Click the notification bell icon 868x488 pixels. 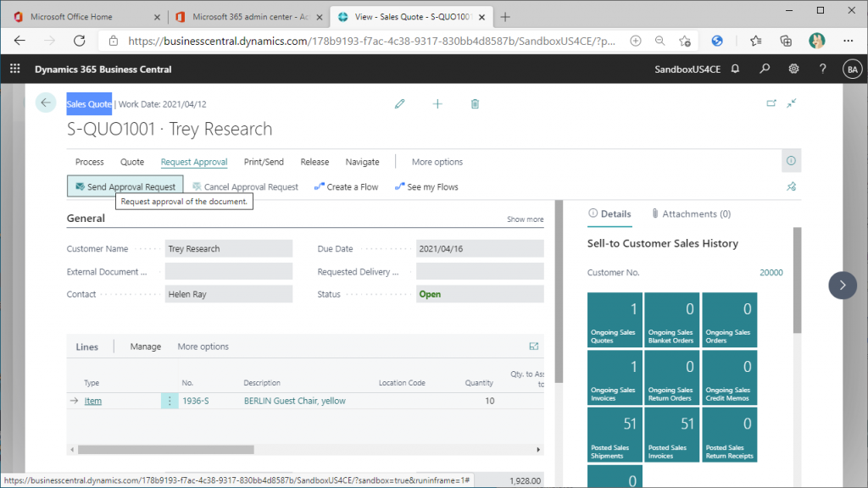pyautogui.click(x=735, y=69)
